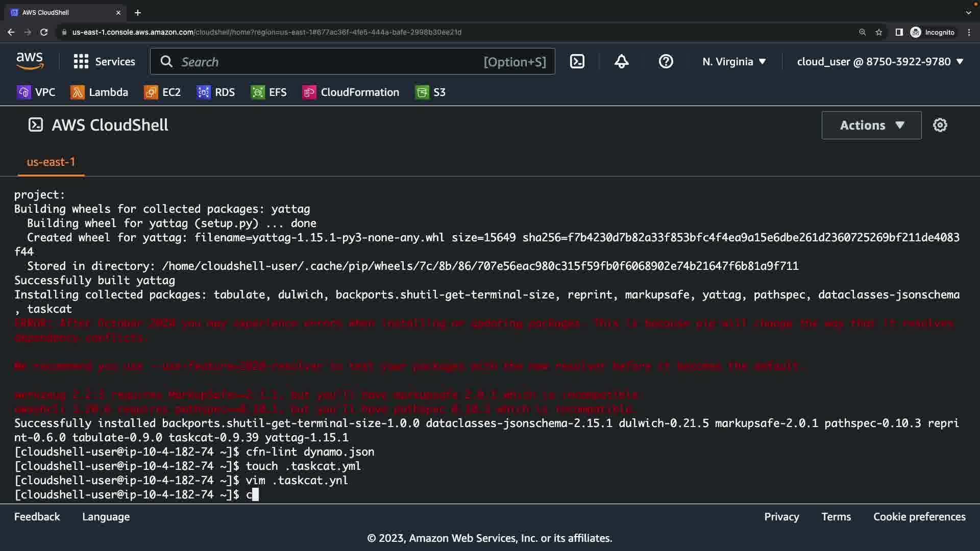
Task: Open the VPC service shortcut
Action: click(x=36, y=92)
